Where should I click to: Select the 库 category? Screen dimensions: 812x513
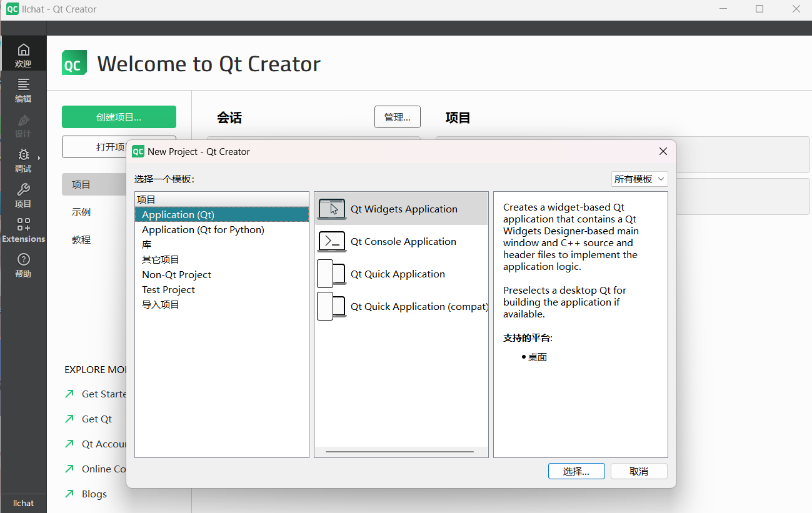pyautogui.click(x=222, y=244)
